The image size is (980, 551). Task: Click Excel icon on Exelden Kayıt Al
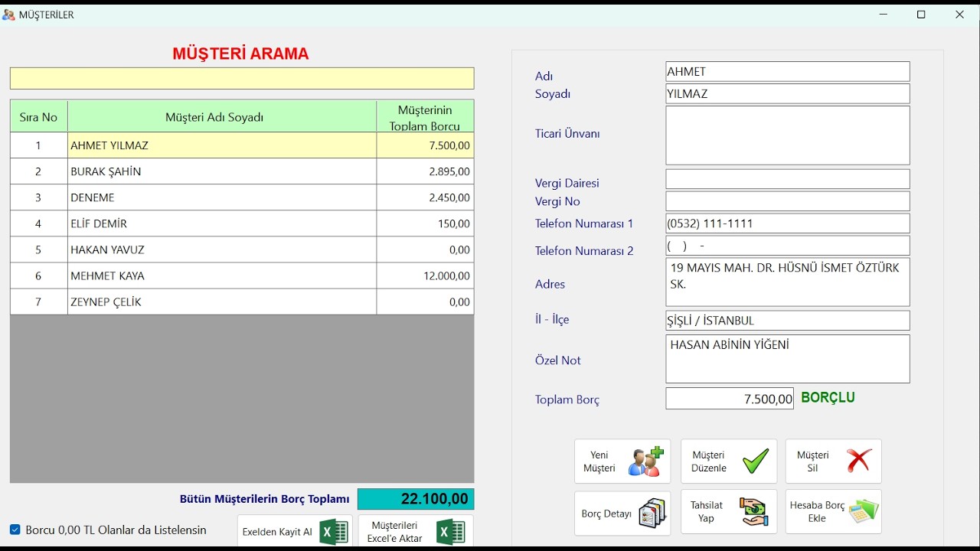click(x=334, y=532)
